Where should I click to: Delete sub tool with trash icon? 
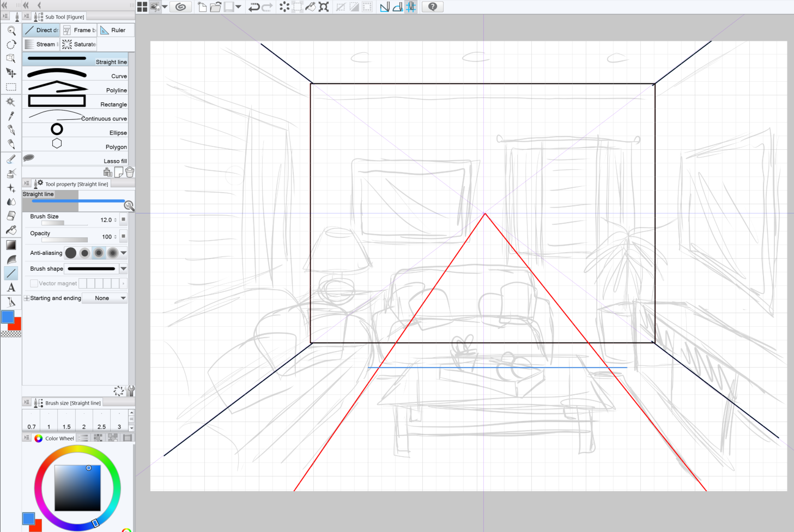click(x=130, y=173)
